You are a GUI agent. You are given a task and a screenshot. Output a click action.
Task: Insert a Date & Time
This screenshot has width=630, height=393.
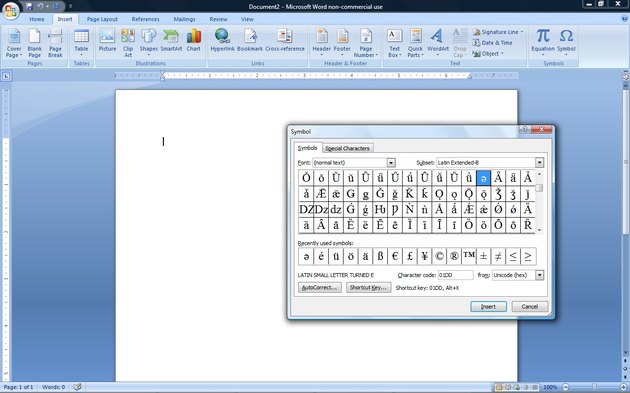[x=493, y=43]
